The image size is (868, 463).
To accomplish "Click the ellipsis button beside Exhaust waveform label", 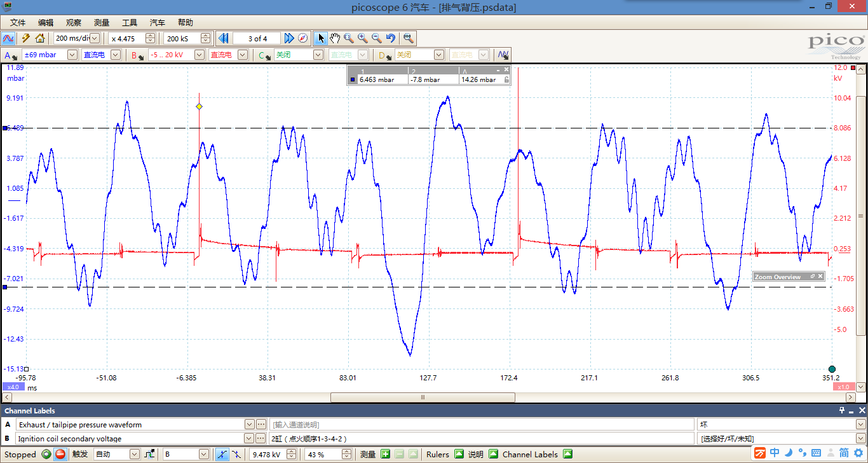I will click(x=261, y=424).
